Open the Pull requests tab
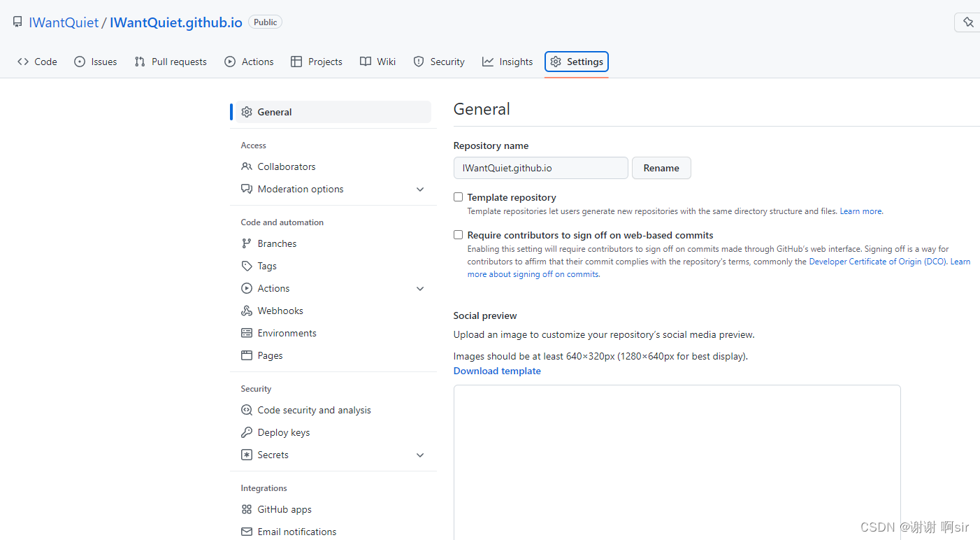980x540 pixels. click(171, 62)
